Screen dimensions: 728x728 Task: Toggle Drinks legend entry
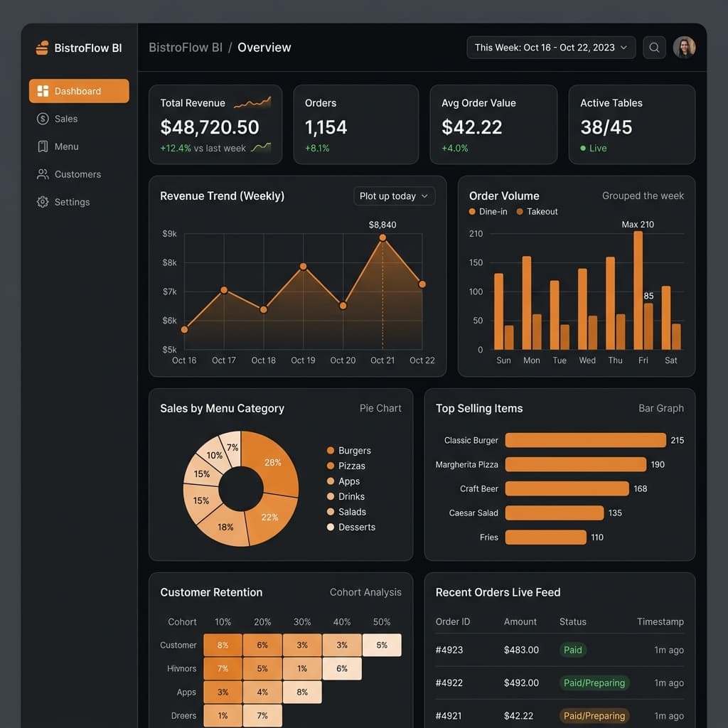click(x=346, y=496)
